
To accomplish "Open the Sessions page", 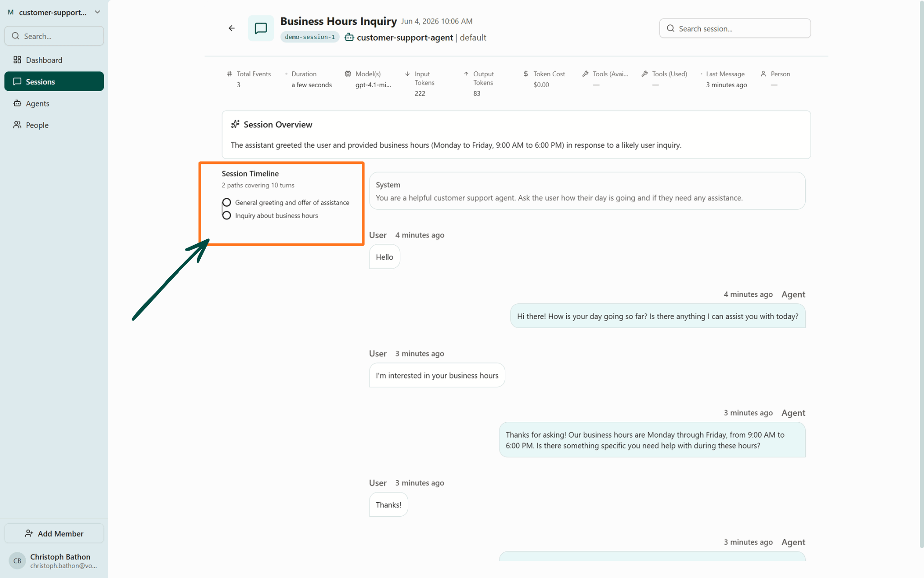I will pyautogui.click(x=54, y=81).
